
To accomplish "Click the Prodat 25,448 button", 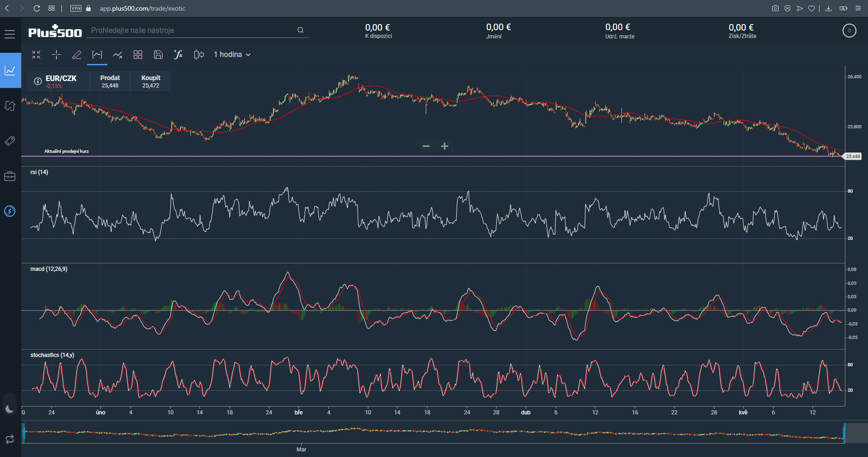I will [x=110, y=81].
